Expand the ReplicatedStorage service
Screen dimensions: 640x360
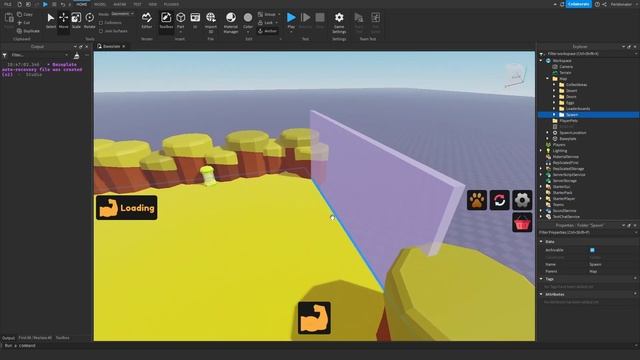tap(542, 169)
